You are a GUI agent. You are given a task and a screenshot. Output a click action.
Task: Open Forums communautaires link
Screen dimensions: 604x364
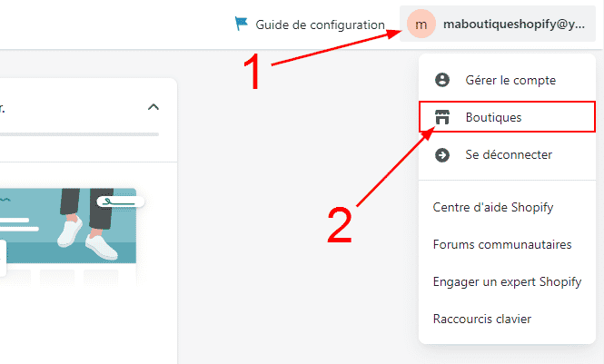(x=502, y=244)
